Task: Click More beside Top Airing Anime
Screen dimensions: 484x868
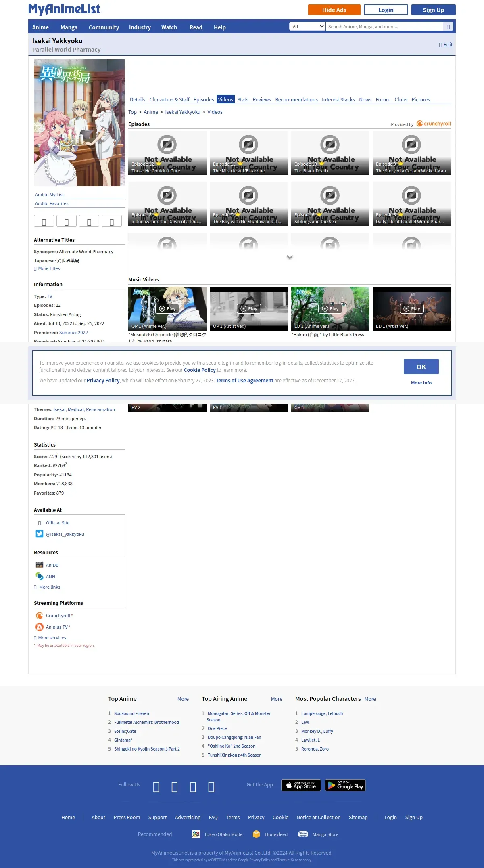Action: click(277, 699)
